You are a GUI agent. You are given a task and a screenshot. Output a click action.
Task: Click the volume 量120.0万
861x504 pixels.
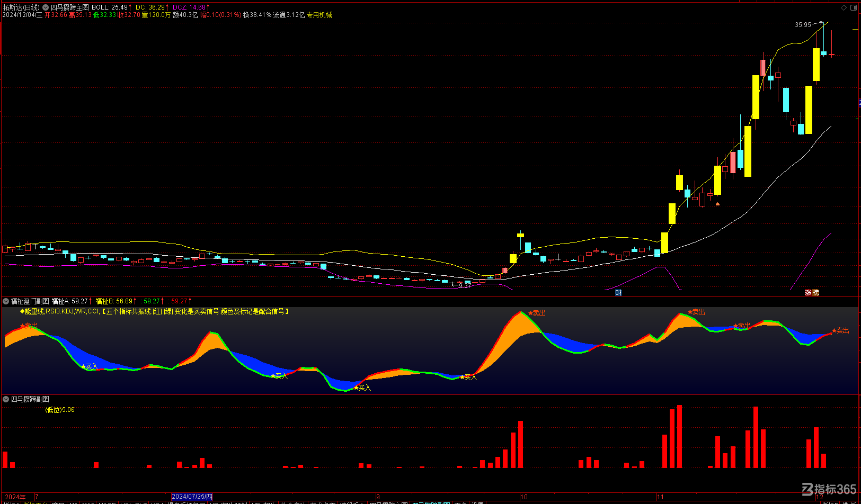(x=156, y=15)
